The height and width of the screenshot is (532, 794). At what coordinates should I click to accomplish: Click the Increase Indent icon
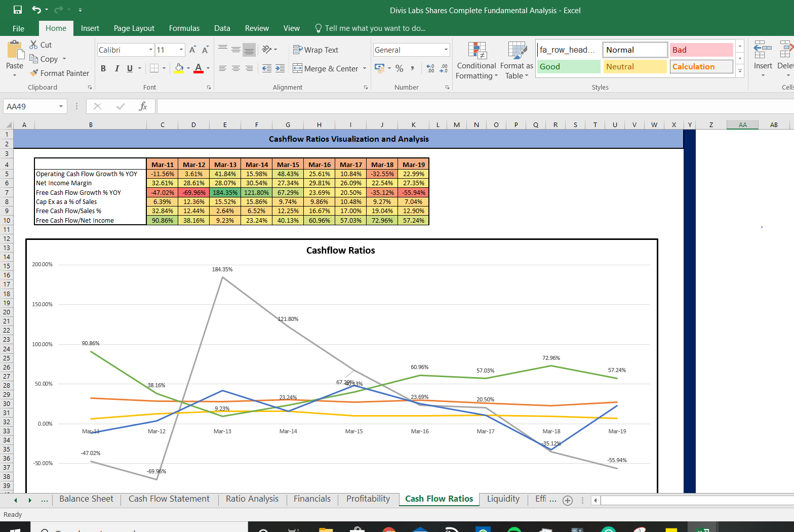point(280,68)
